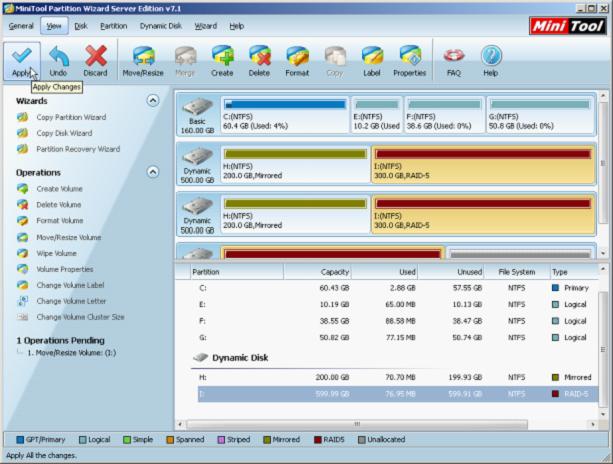Open partition Properties from toolbar

click(409, 61)
